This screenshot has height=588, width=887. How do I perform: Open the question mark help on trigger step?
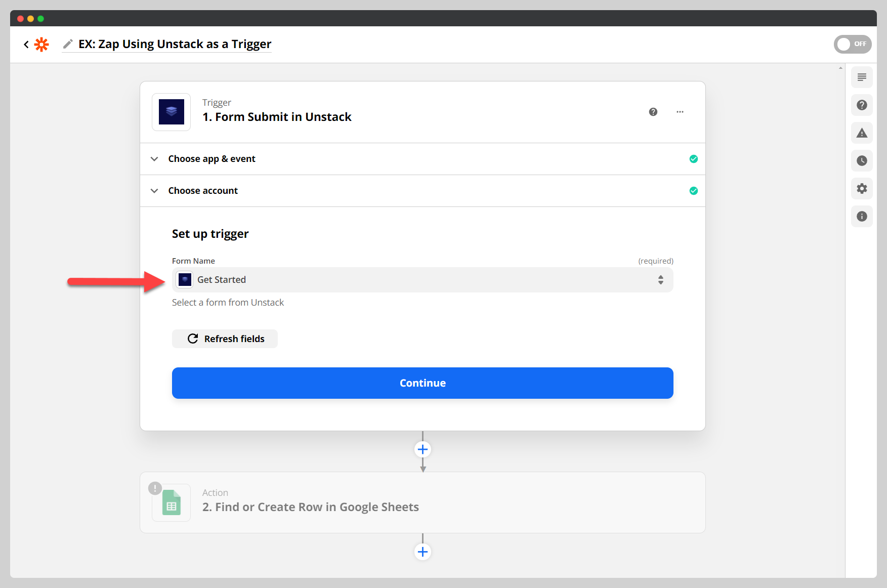[653, 112]
